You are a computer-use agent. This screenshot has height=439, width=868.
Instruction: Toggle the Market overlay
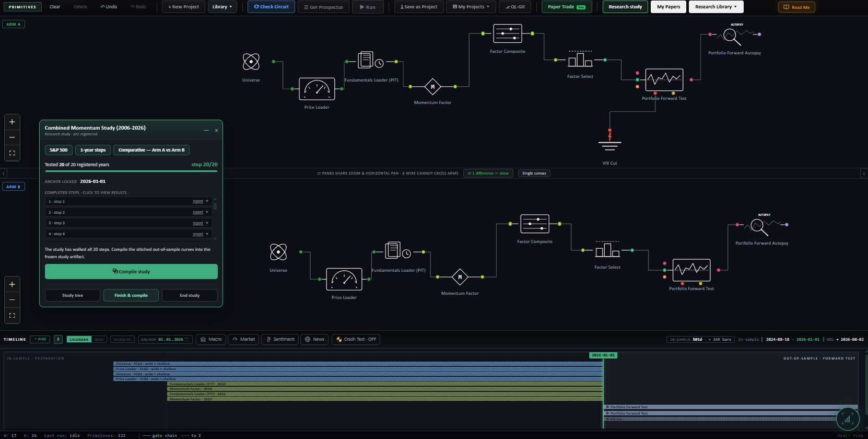[x=244, y=339]
